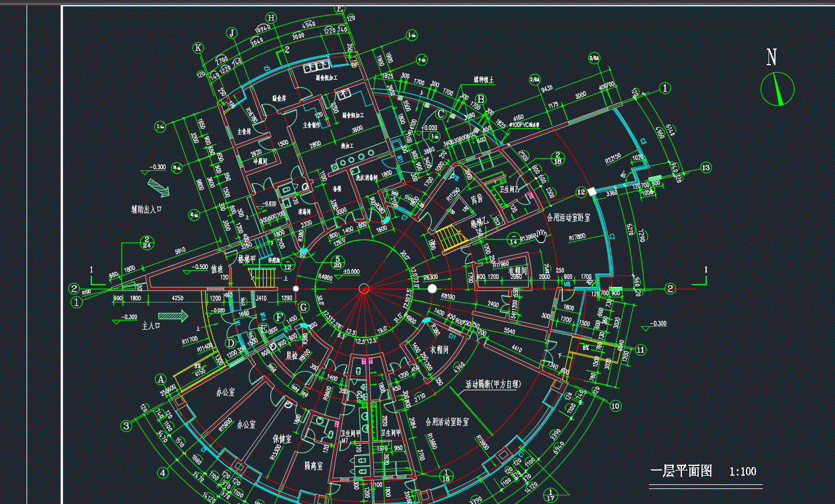
Task: Click the R11700 radius dimension
Action: point(190,341)
